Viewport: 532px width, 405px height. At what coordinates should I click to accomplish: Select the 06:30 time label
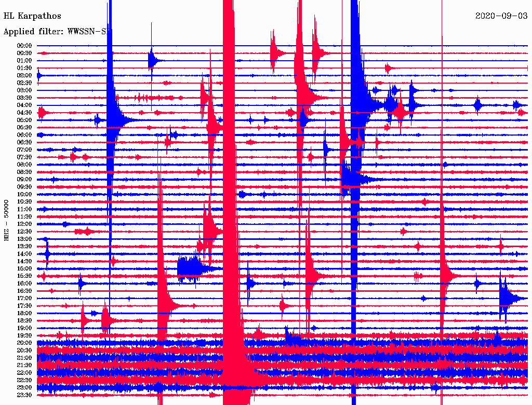point(24,142)
